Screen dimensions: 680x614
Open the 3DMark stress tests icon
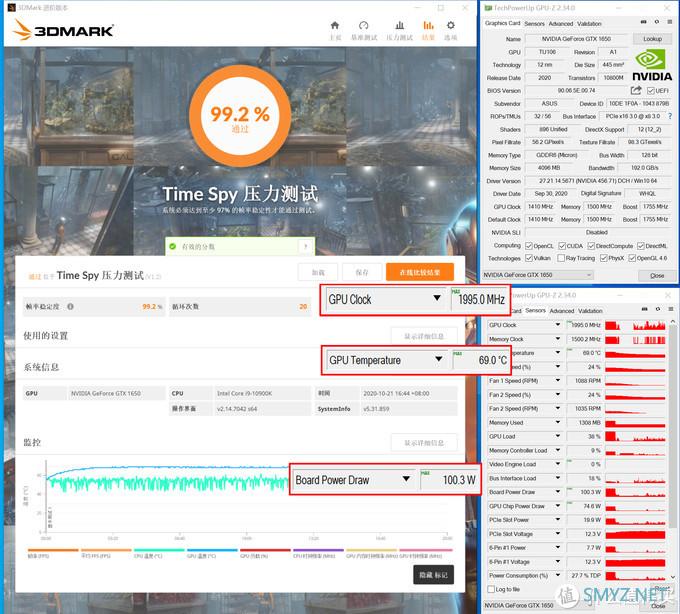(400, 26)
